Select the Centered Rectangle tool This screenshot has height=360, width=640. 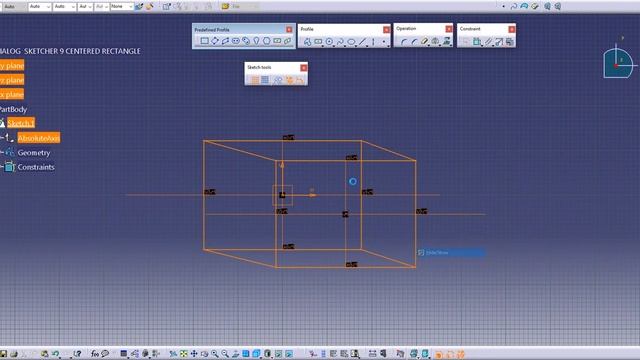[x=277, y=41]
